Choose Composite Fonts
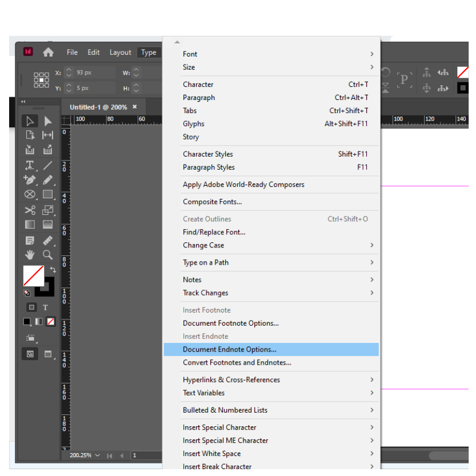476x476 pixels. 271,202
